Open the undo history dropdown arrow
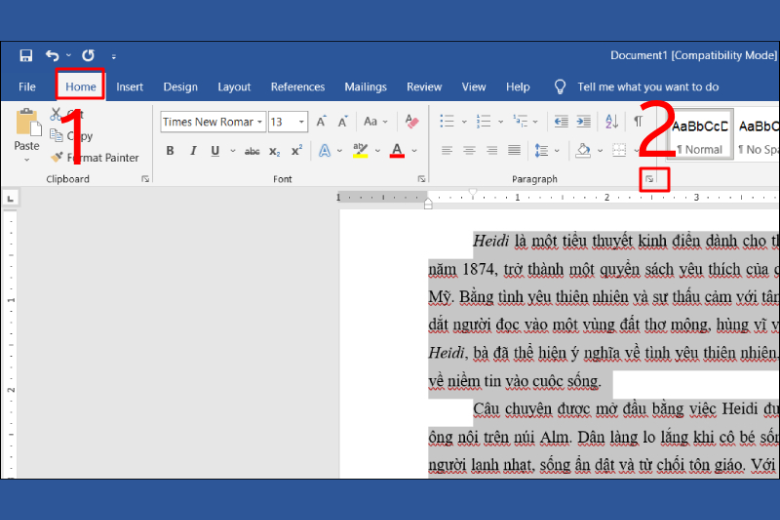 pos(69,55)
